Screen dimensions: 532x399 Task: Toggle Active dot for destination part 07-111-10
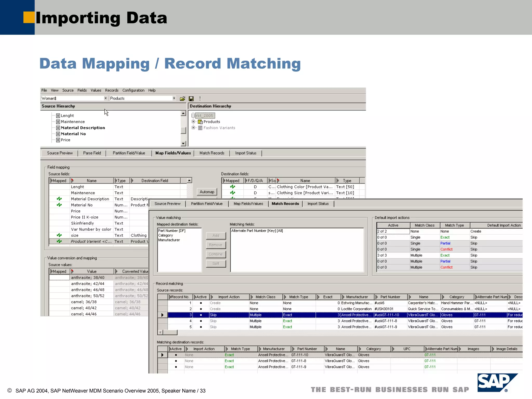coord(176,355)
